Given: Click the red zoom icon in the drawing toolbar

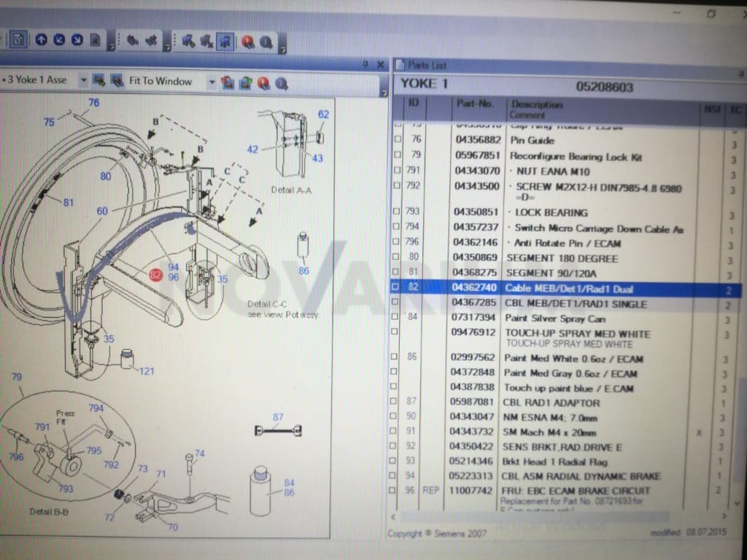Looking at the screenshot, I should (263, 83).
